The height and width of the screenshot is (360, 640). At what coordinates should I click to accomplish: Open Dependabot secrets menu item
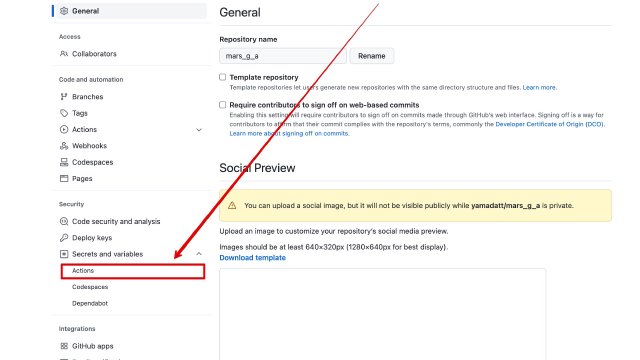[x=90, y=303]
